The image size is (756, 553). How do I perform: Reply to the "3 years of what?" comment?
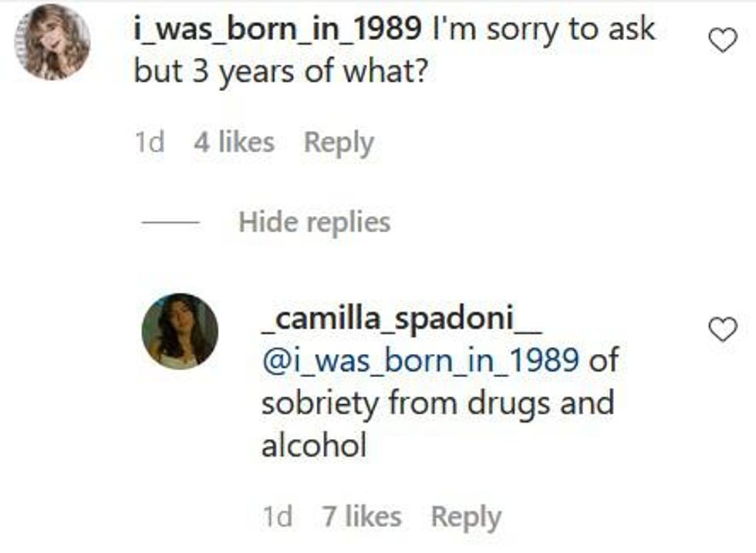[338, 143]
